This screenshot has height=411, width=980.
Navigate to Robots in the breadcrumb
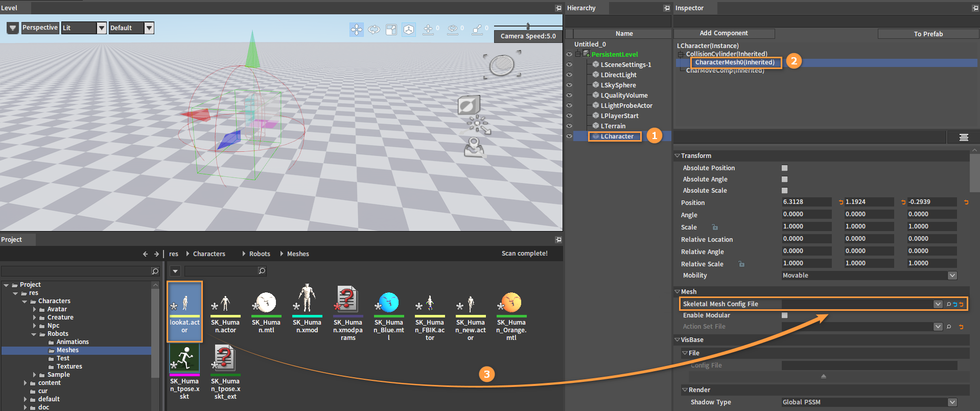[260, 254]
